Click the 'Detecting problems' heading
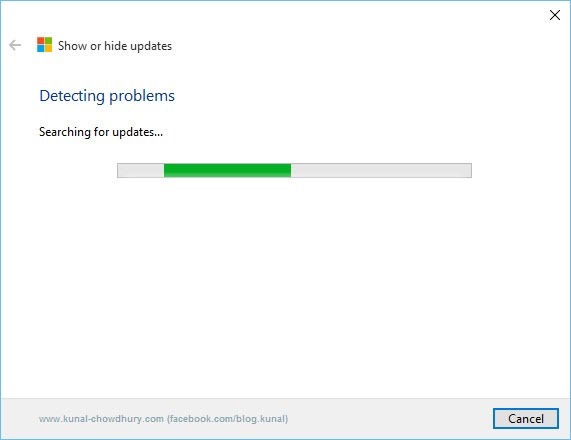The width and height of the screenshot is (571, 440). (107, 96)
